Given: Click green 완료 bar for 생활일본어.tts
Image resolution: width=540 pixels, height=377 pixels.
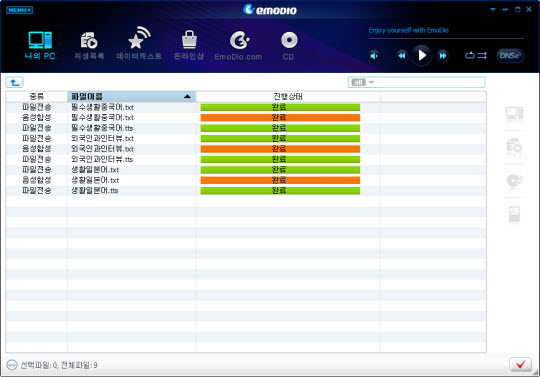Looking at the screenshot, I should 280,190.
